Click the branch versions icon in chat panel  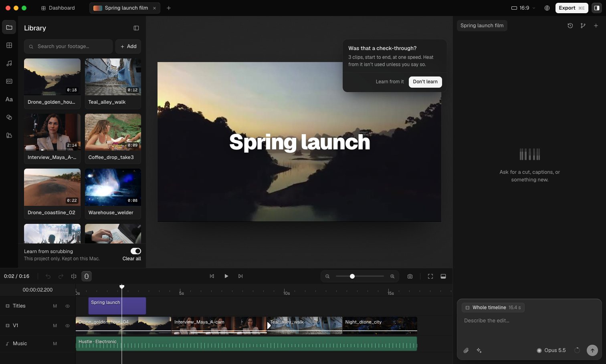[583, 26]
